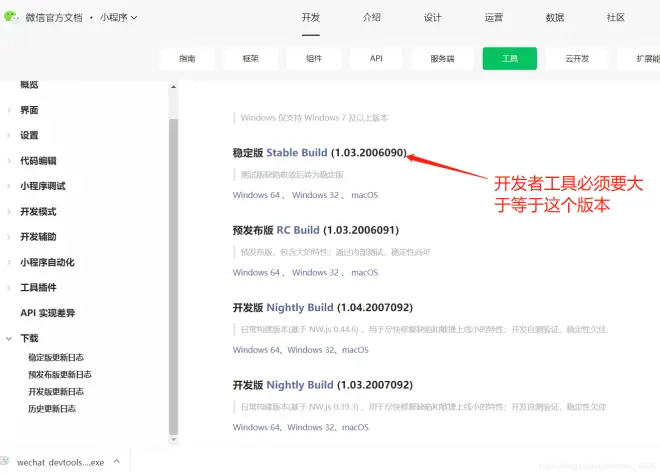Expand the 小程序自动化 sidebar section

[x=9, y=262]
